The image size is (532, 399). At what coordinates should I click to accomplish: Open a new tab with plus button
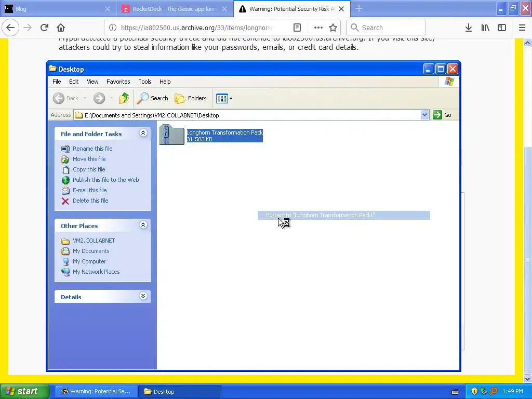[x=359, y=9]
